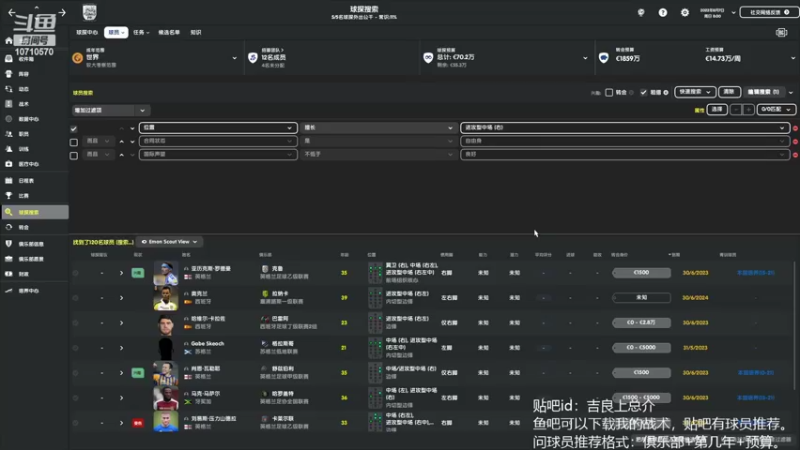Move contract status filter row up

[121, 141]
